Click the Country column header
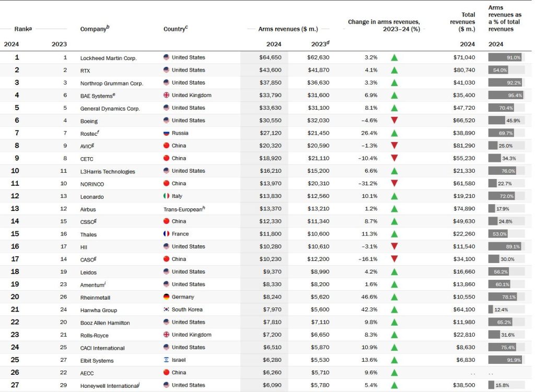 click(176, 29)
